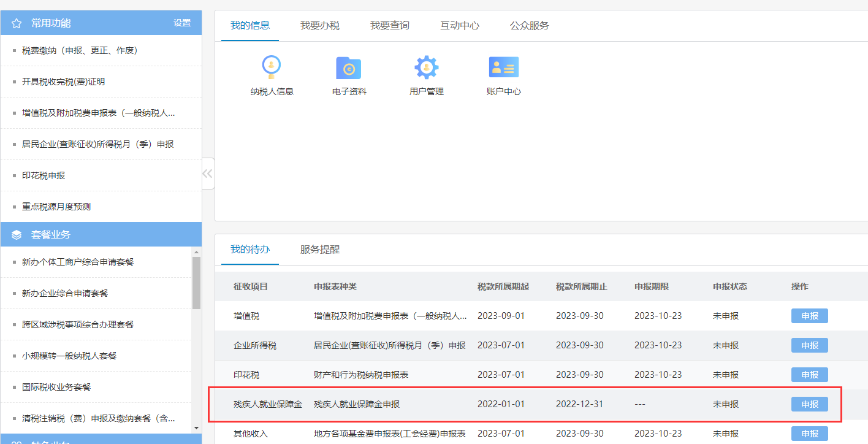Open the 电子资料 folder icon
Image resolution: width=868 pixels, height=444 pixels.
coord(349,67)
